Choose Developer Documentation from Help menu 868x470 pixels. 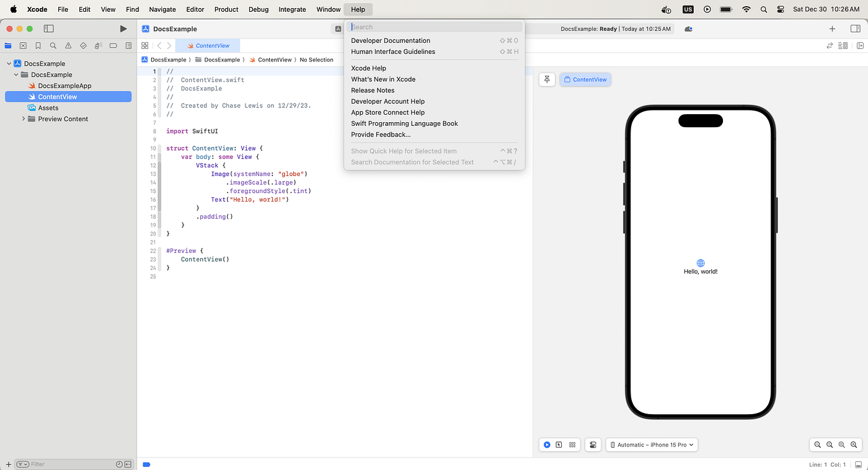(x=391, y=41)
